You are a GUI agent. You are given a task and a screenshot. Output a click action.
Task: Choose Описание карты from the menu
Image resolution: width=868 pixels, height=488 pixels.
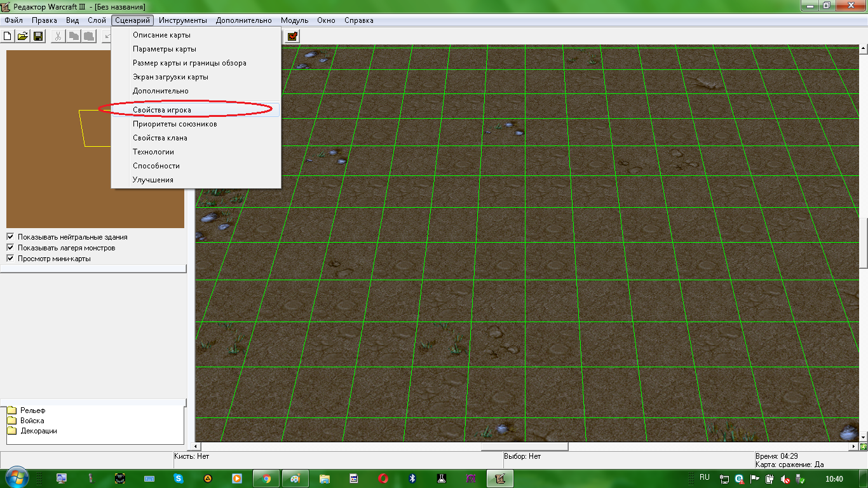pos(196,35)
